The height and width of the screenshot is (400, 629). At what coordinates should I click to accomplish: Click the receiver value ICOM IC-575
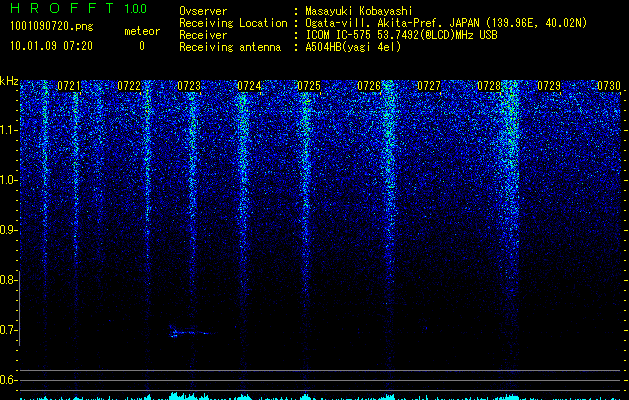(339, 35)
